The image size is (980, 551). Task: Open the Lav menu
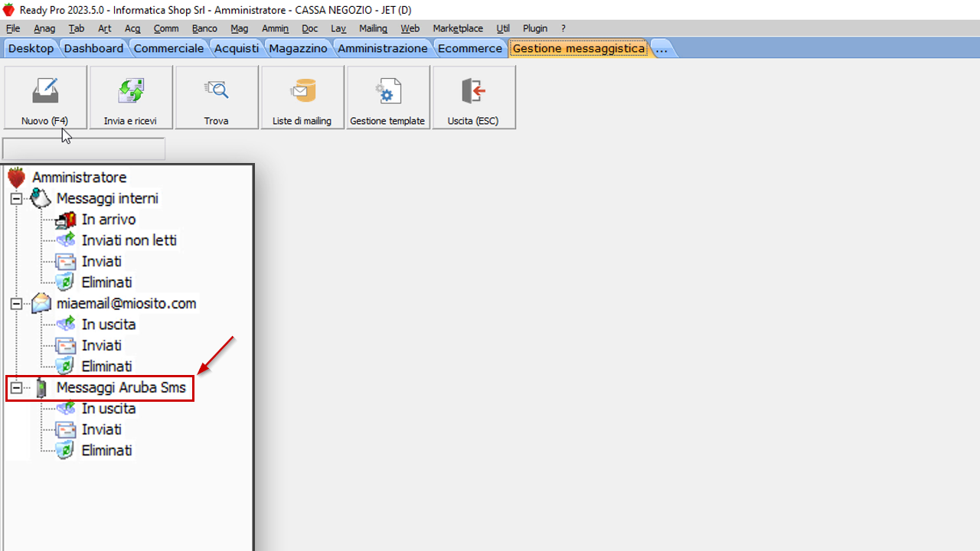[x=338, y=28]
